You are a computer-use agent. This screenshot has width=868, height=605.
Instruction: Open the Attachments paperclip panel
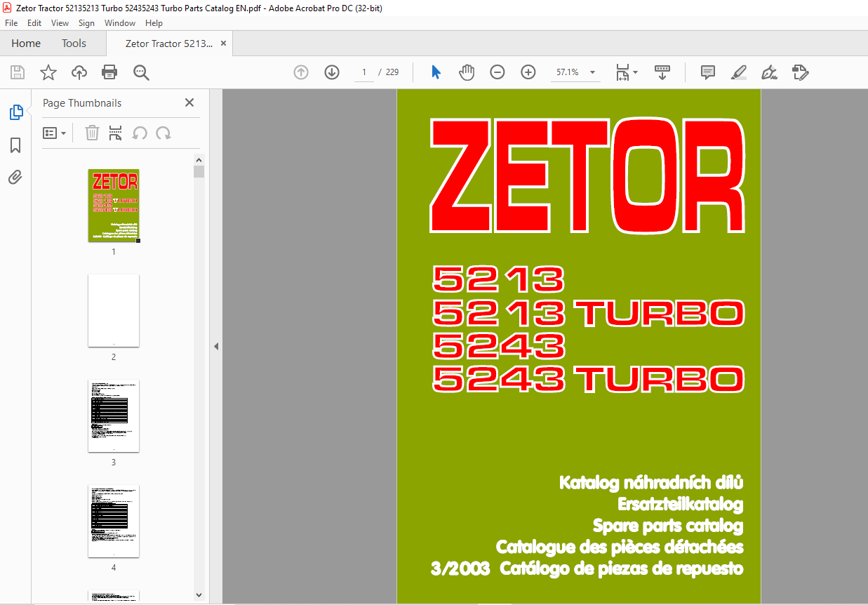pyautogui.click(x=15, y=178)
